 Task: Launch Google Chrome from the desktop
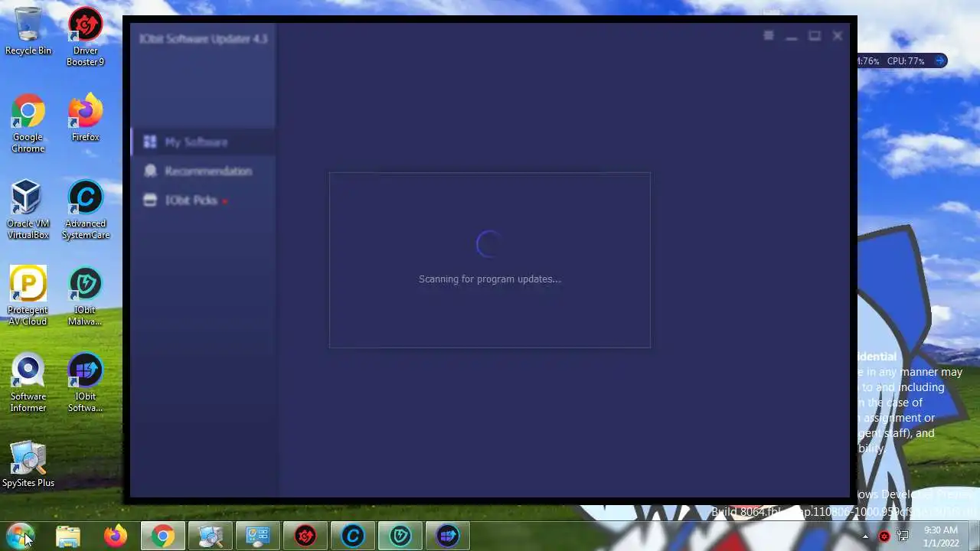28,124
